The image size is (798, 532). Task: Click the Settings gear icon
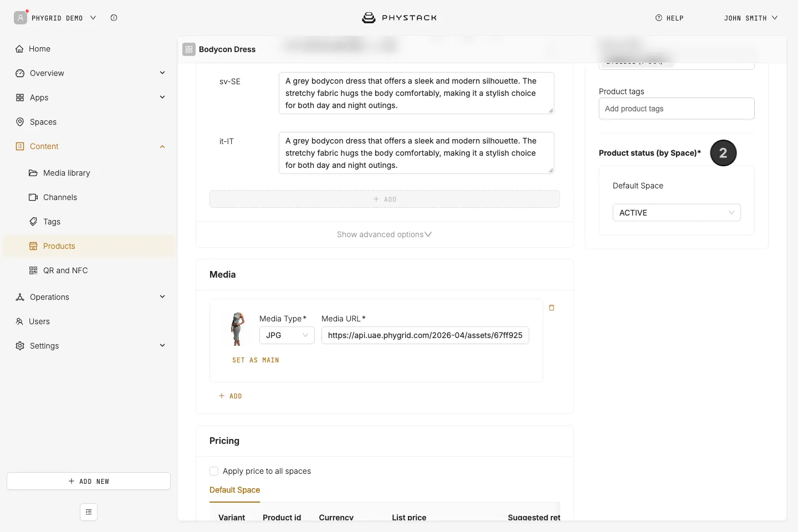click(20, 346)
